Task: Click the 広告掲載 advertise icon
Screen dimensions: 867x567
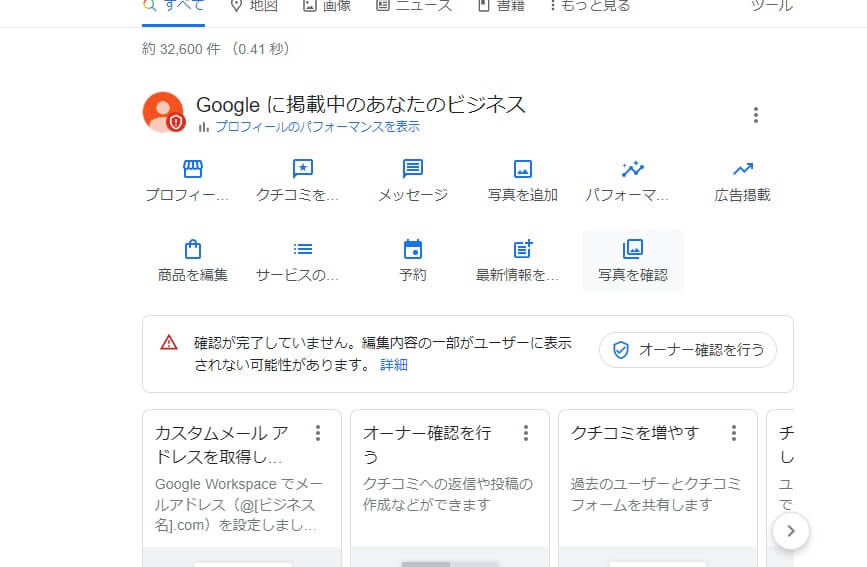Action: point(743,168)
